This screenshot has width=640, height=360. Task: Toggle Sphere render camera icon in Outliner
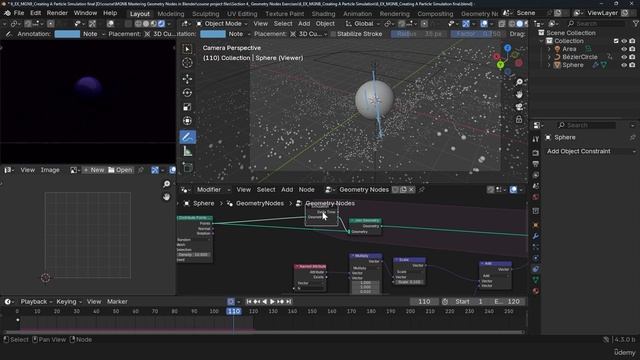click(632, 65)
